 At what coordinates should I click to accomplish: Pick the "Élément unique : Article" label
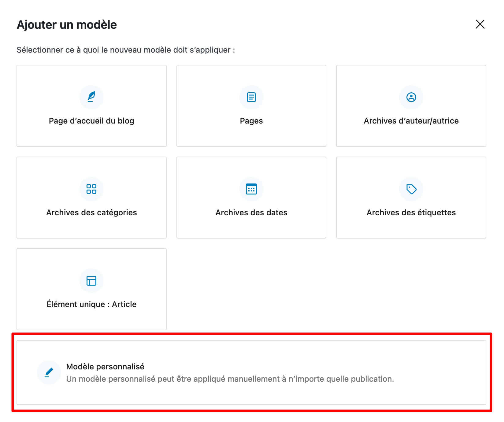pos(91,304)
